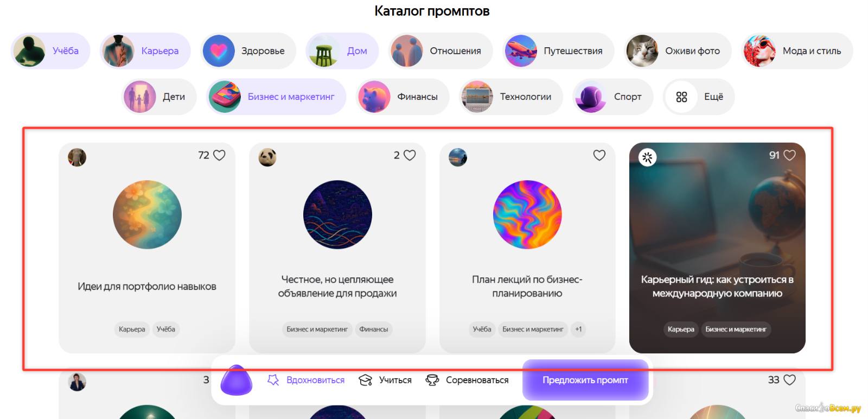Choose the 'Оживи фото' category chip

[x=678, y=51]
